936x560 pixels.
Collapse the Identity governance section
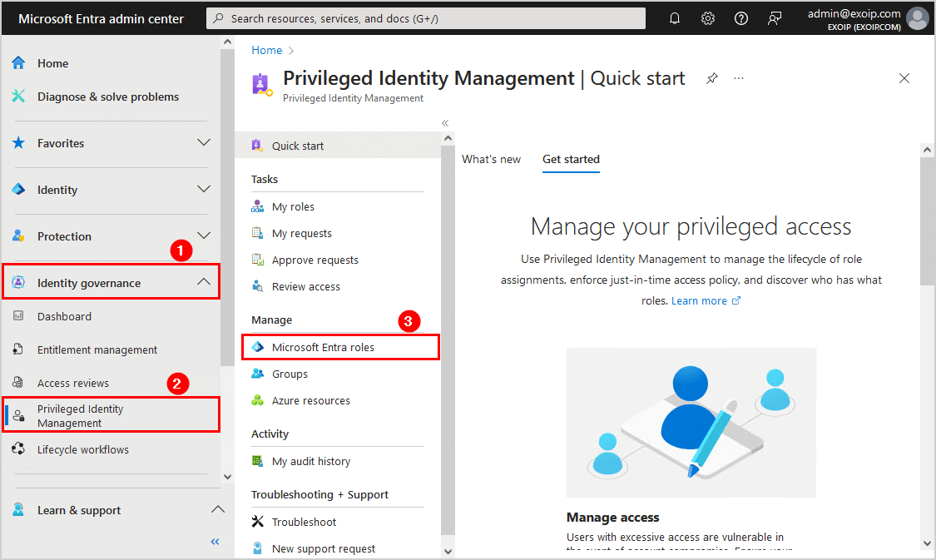point(203,283)
